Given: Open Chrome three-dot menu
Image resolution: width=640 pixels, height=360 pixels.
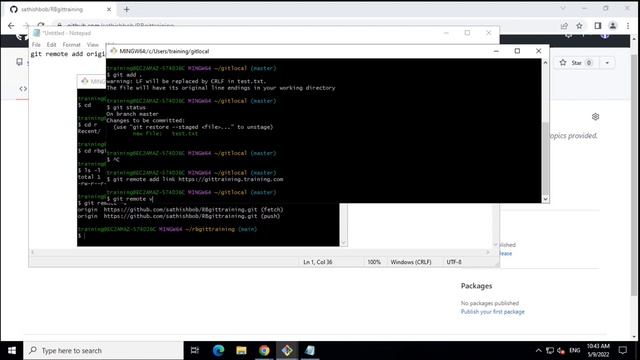Looking at the screenshot, I should tap(628, 26).
